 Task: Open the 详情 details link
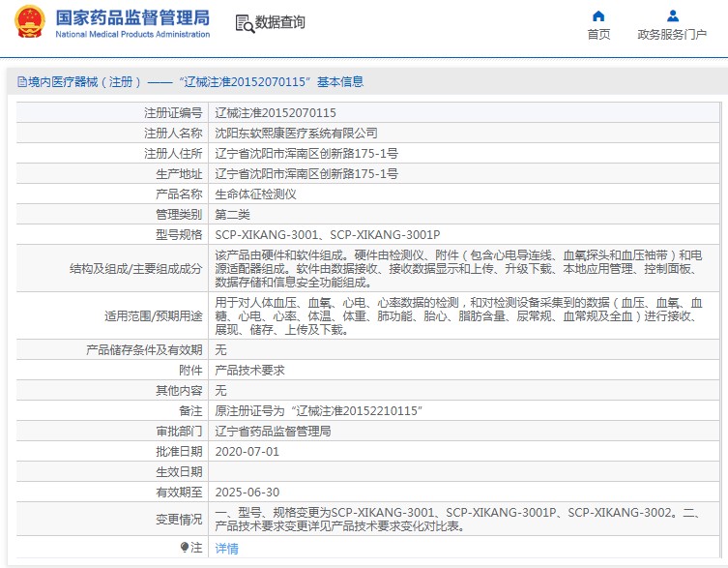coord(226,548)
